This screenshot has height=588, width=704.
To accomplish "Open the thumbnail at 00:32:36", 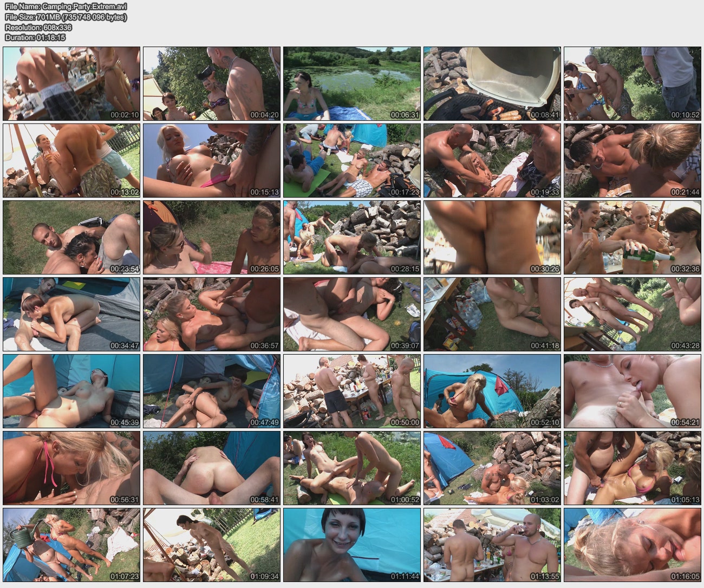I will coord(633,237).
